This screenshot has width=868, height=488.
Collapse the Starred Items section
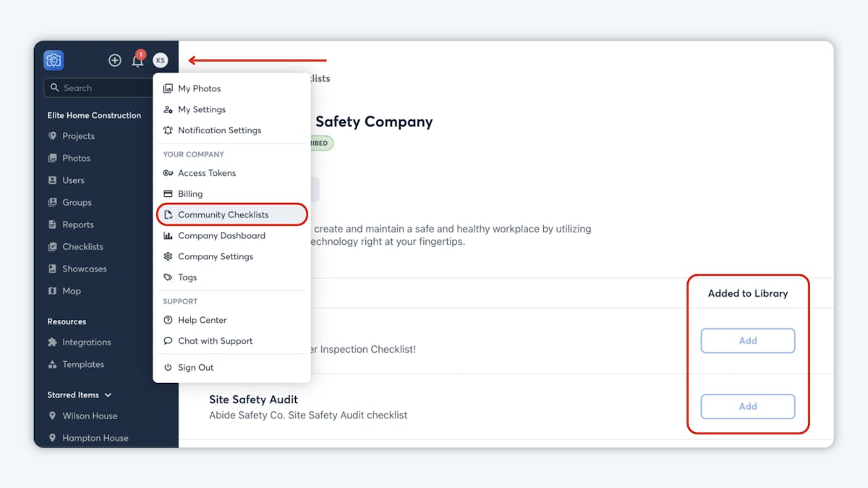pos(109,395)
